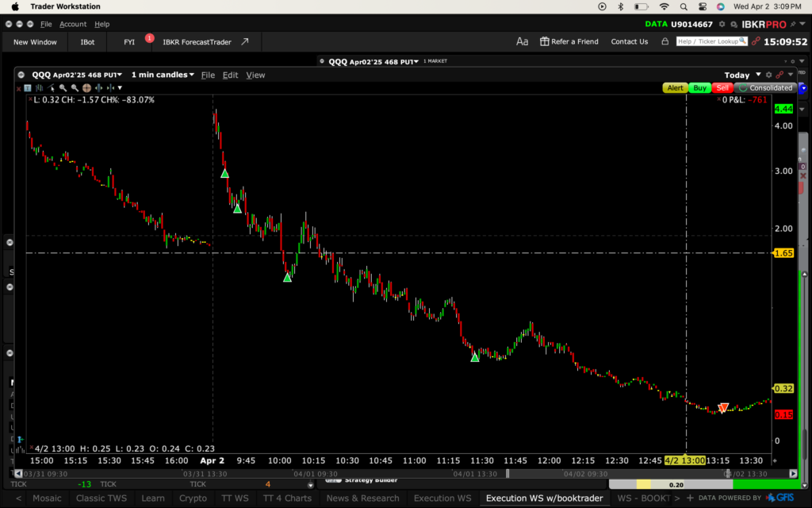The width and height of the screenshot is (812, 508).
Task: Open global settings gear near account number
Action: click(x=722, y=25)
